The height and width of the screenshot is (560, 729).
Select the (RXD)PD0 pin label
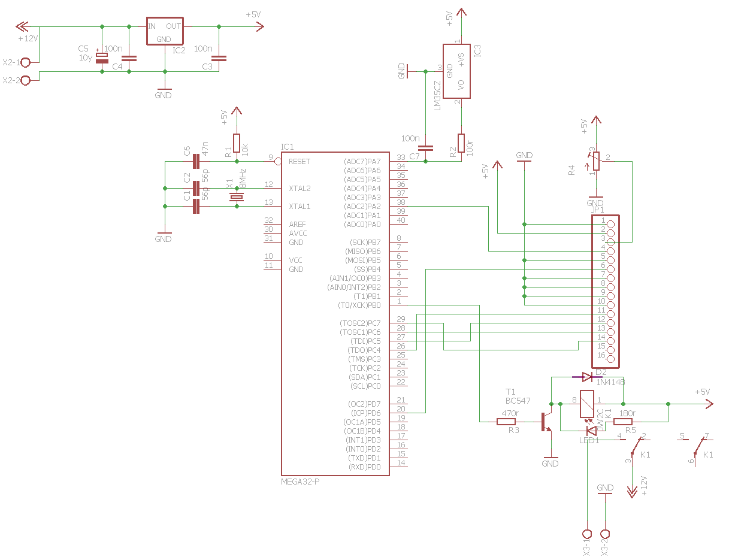[x=365, y=467]
